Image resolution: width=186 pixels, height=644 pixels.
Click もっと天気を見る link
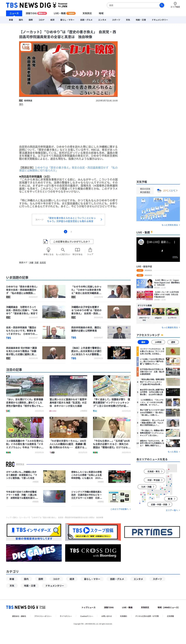point(170,225)
